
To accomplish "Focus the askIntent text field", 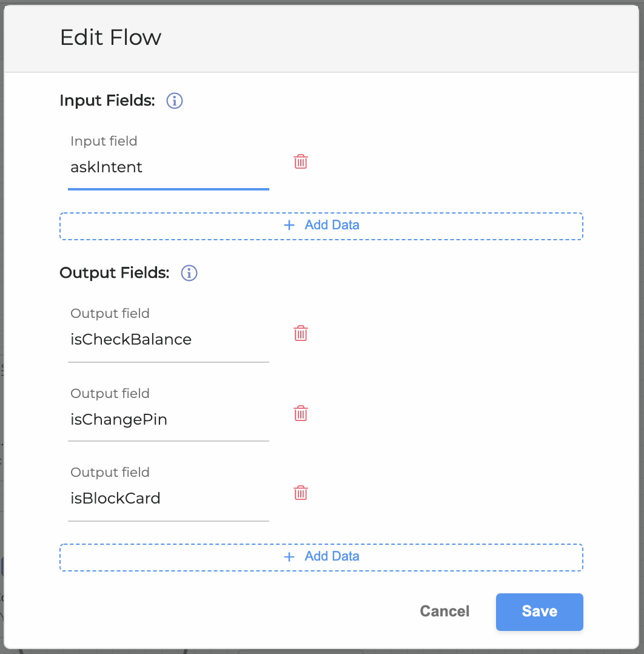I will coord(168,167).
